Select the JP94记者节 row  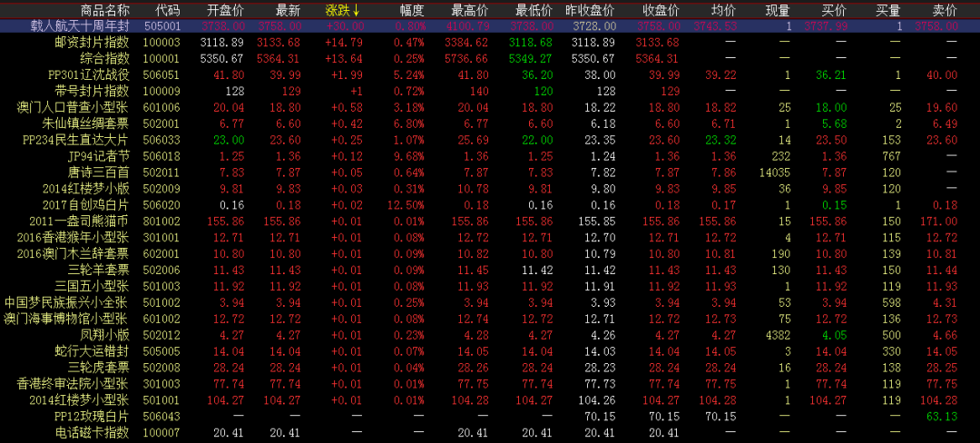point(490,156)
